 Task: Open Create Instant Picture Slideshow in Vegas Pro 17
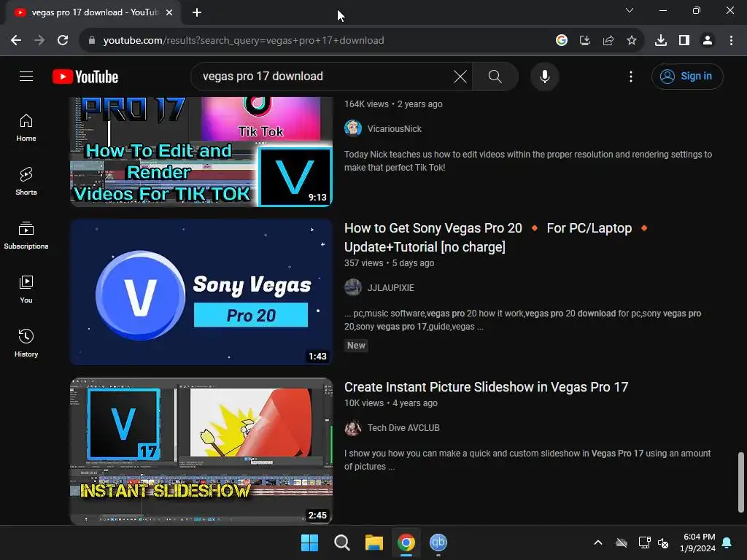(486, 386)
